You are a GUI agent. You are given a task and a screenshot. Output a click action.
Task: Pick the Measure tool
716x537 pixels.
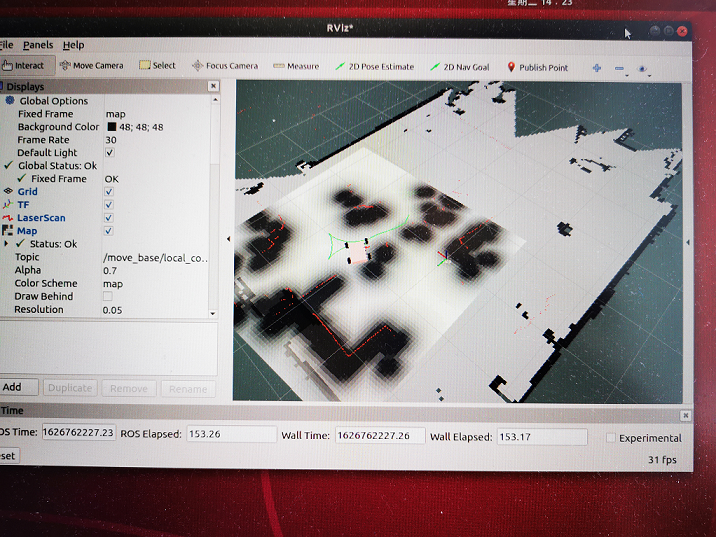(296, 67)
